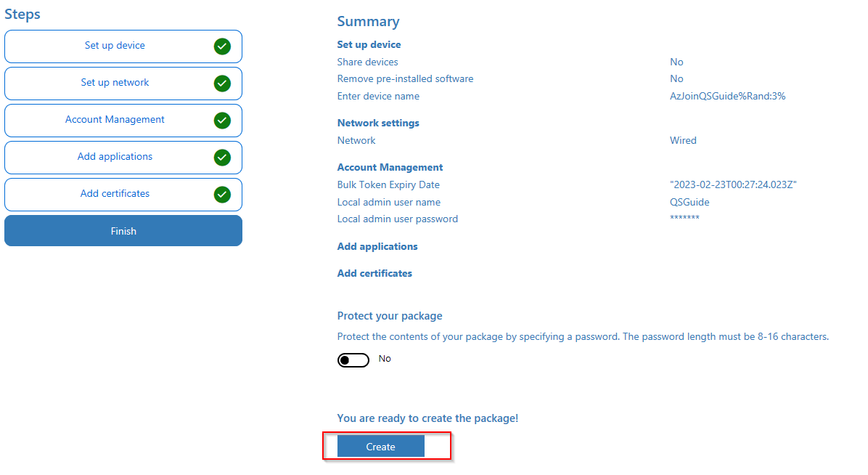Open the Network settings summary heading
Image resolution: width=868 pixels, height=475 pixels.
point(378,123)
